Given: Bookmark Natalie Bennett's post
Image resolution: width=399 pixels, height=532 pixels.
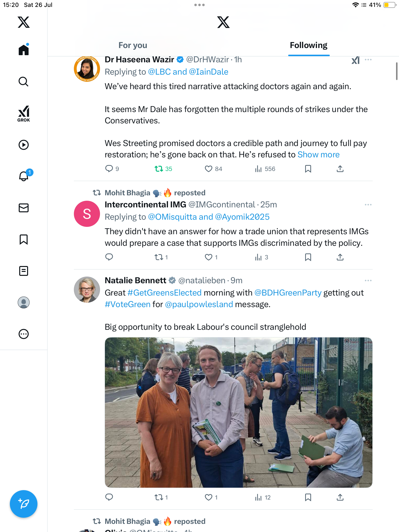Looking at the screenshot, I should (x=308, y=498).
